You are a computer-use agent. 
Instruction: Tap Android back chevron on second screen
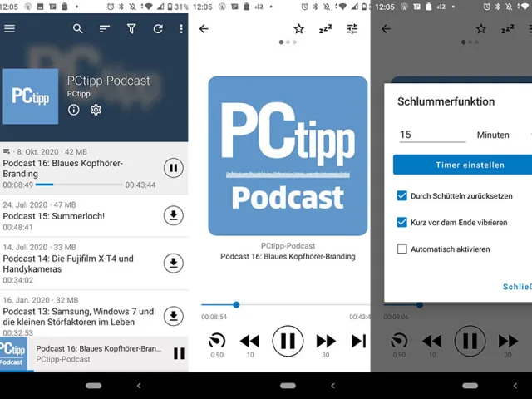[x=332, y=386]
